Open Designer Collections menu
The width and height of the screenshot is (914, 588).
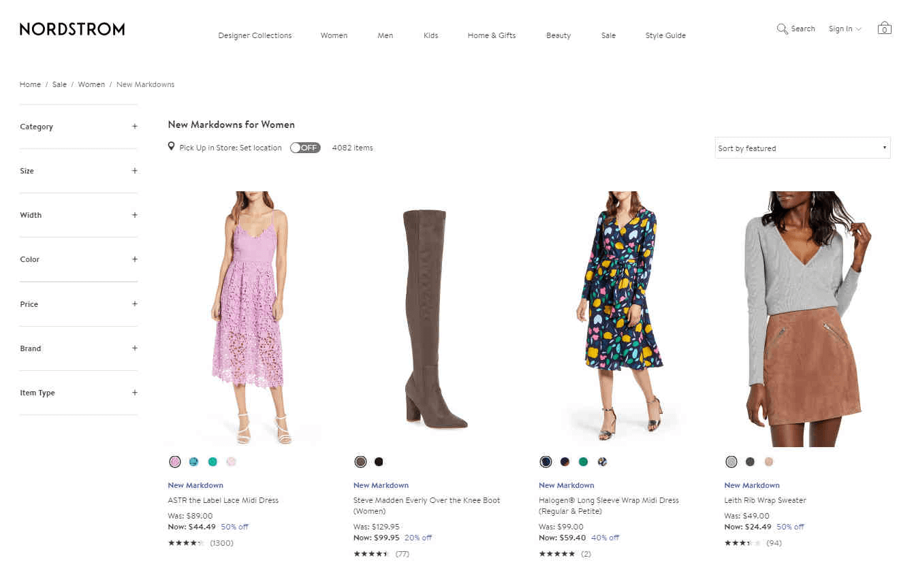pyautogui.click(x=255, y=35)
